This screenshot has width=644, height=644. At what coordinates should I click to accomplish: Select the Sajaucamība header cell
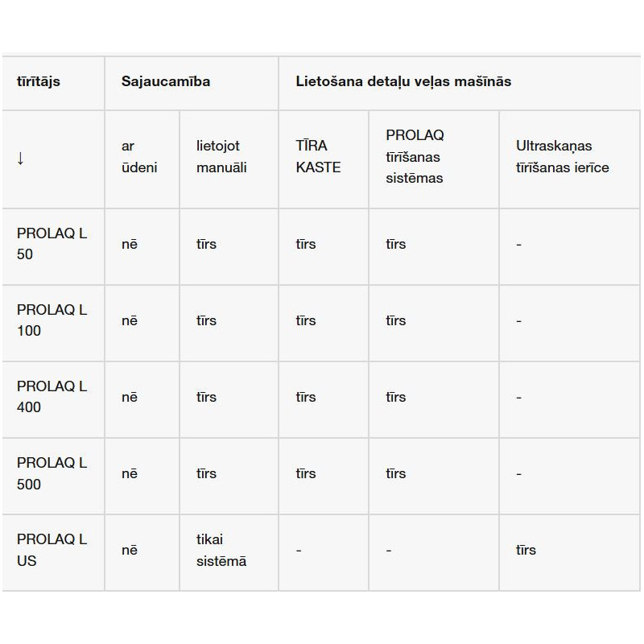pos(166,81)
